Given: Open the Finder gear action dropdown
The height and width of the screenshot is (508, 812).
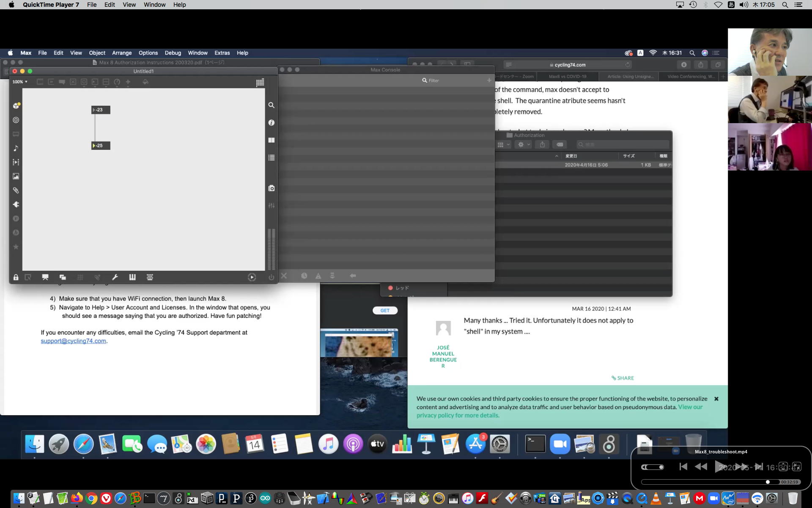Looking at the screenshot, I should tap(524, 145).
